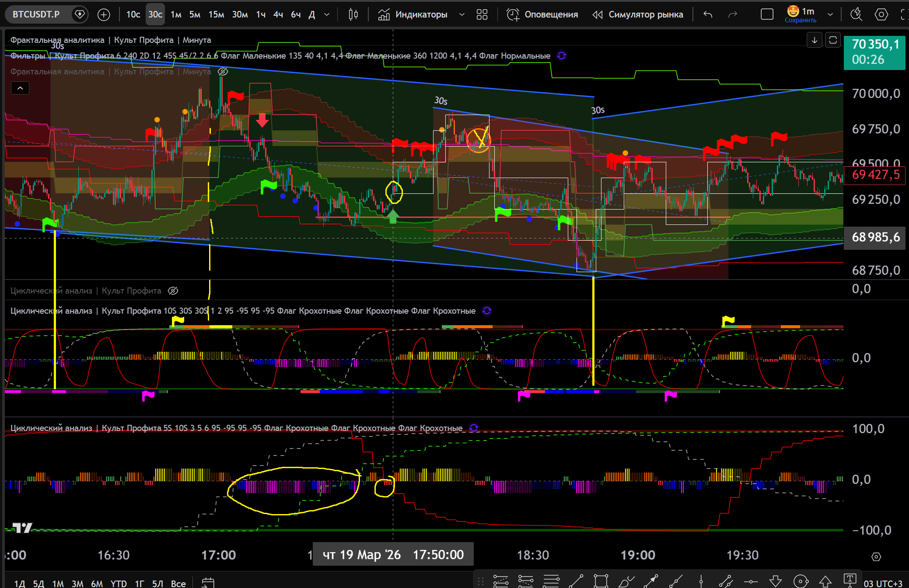Select the 5Д date range
The image size is (909, 588).
pyautogui.click(x=38, y=583)
